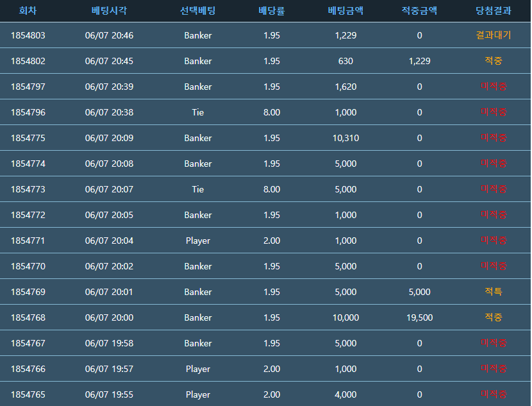532x406 pixels.
Task: Click odds 8.00 in row 1854796
Action: (272, 112)
